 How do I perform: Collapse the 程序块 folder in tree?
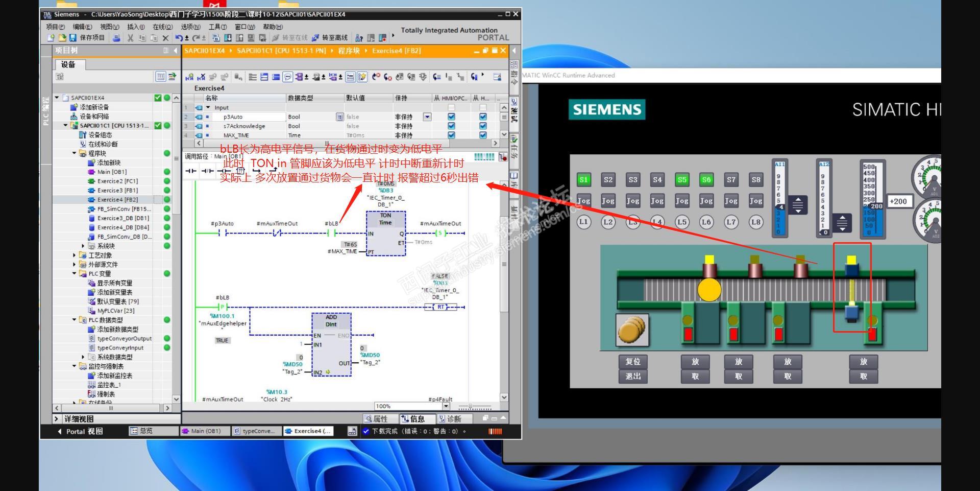74,153
